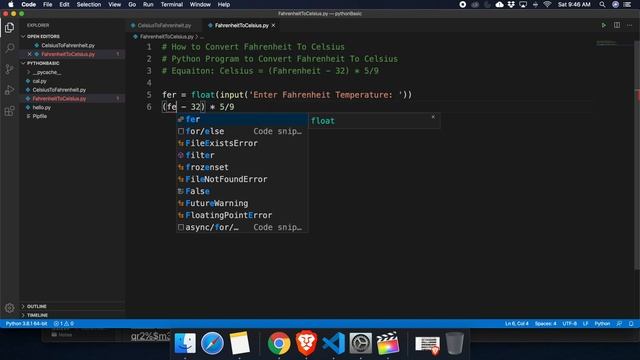Image resolution: width=640 pixels, height=360 pixels.
Task: Open the Explorer view in activity bar
Action: pyautogui.click(x=9, y=27)
